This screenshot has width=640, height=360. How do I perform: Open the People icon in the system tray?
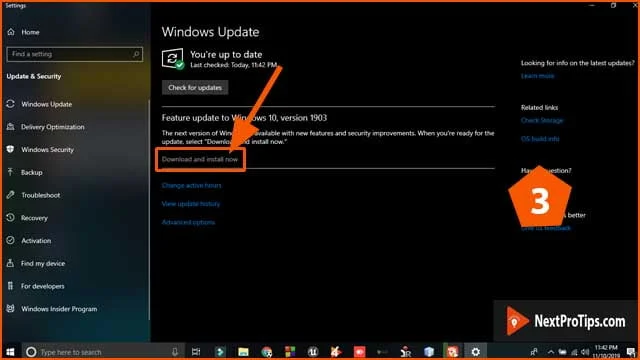(x=534, y=352)
